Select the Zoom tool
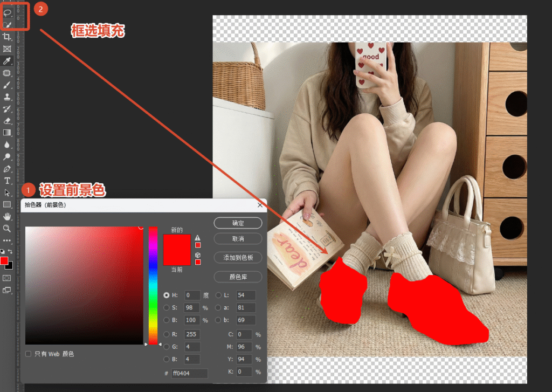 8,228
